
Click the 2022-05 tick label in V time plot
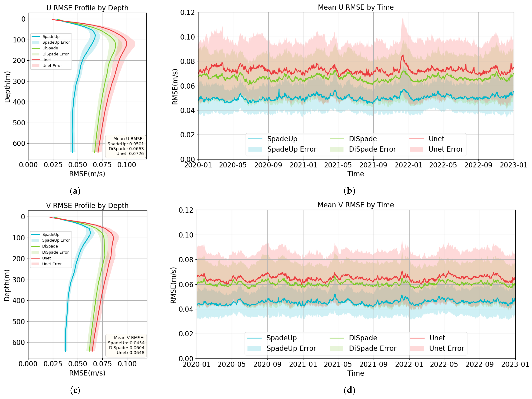[x=444, y=364]
